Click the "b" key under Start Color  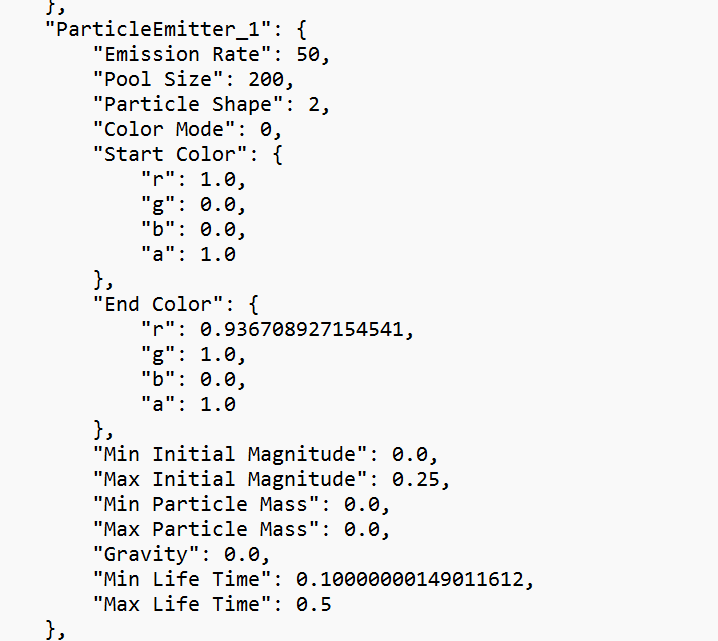(x=157, y=229)
